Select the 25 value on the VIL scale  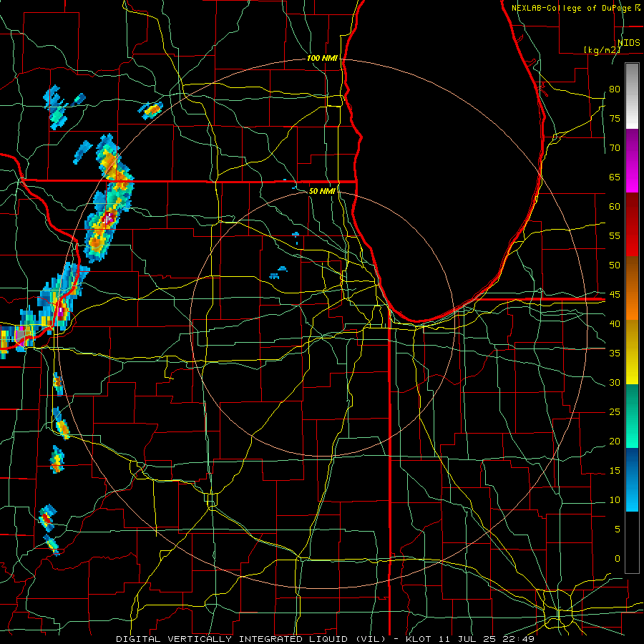pos(615,412)
